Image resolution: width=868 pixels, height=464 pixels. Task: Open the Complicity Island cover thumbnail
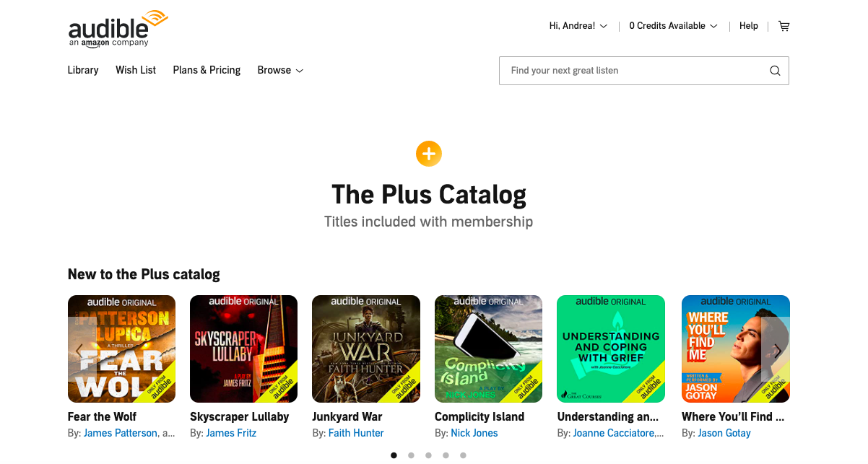[488, 349]
